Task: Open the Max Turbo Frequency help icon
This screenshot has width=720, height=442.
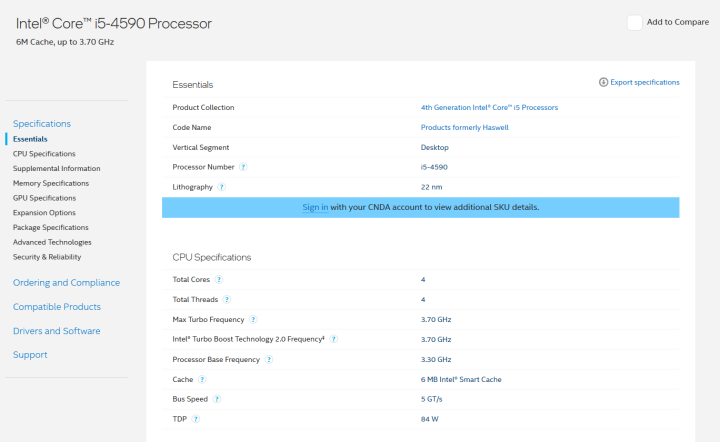Action: (x=253, y=319)
